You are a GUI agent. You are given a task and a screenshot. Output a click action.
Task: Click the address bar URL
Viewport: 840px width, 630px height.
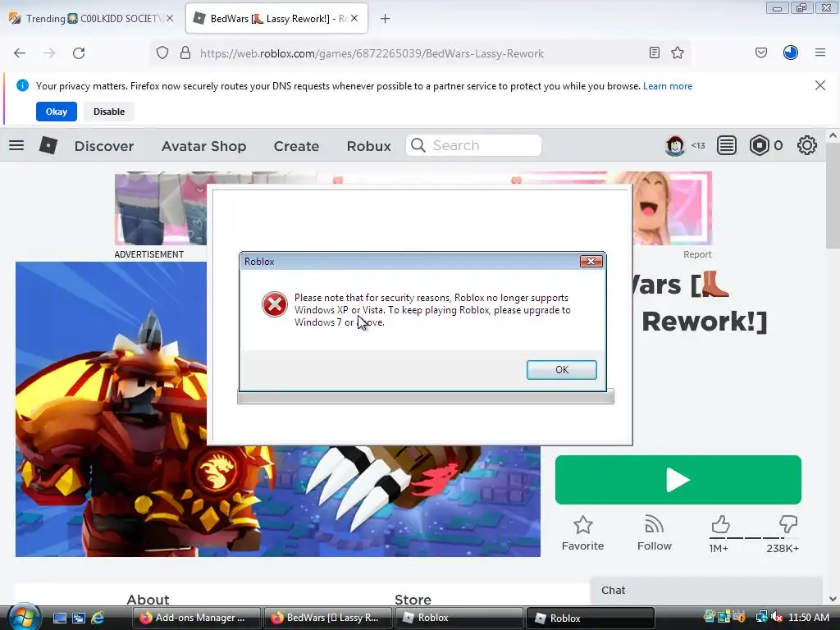[372, 53]
